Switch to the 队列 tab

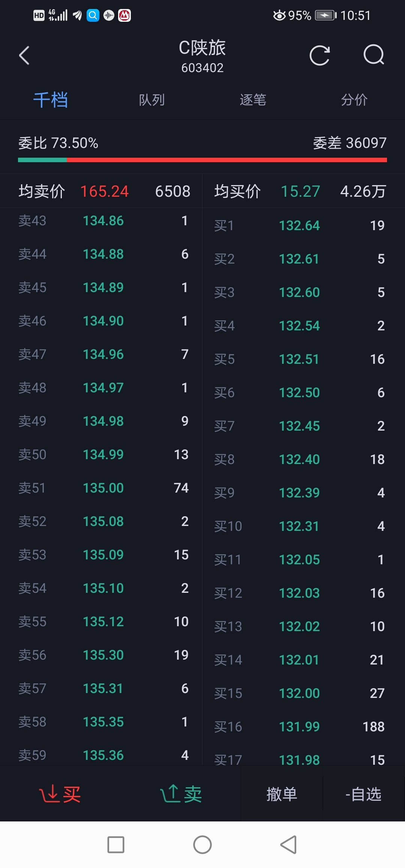point(152,100)
